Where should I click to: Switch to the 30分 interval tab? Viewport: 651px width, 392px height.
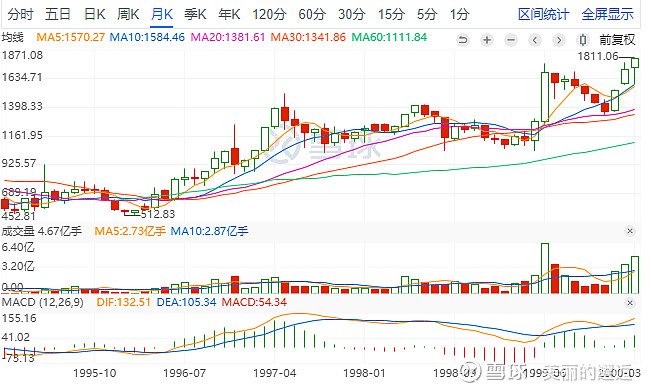pyautogui.click(x=351, y=15)
